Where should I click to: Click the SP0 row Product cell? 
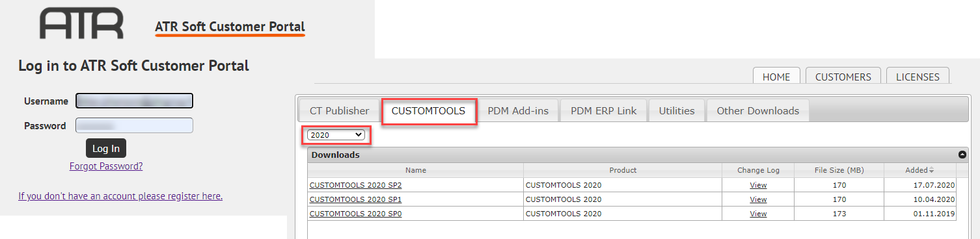[623, 214]
